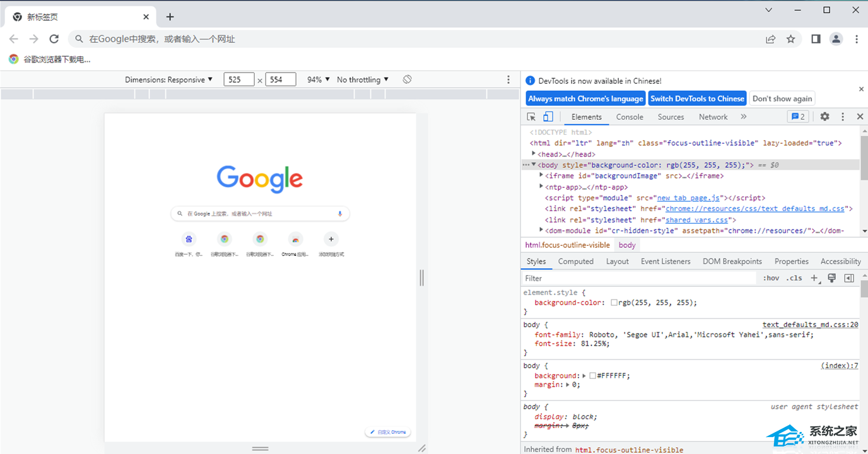Screen dimensions: 868x454
Task: Expand the ntp-app element node
Action: tap(541, 187)
